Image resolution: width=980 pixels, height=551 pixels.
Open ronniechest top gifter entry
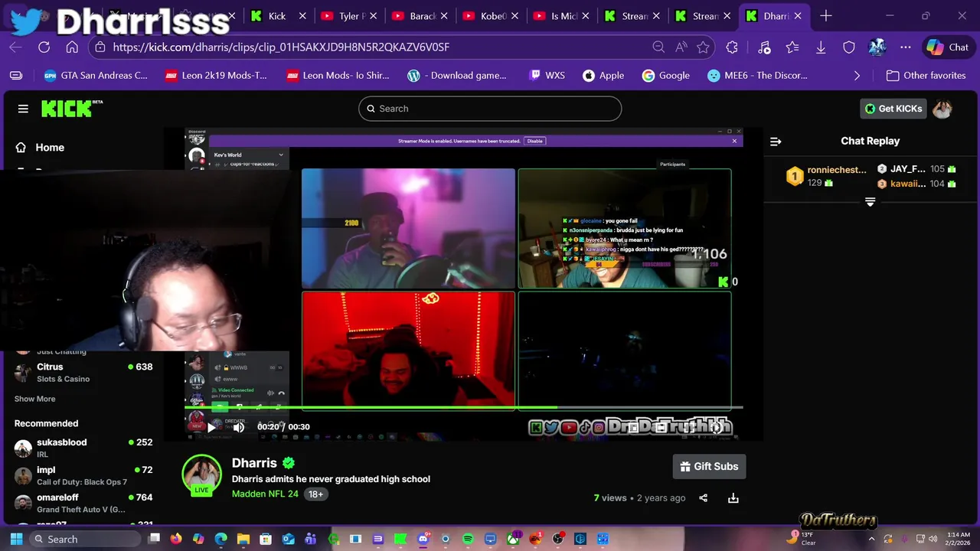(827, 177)
